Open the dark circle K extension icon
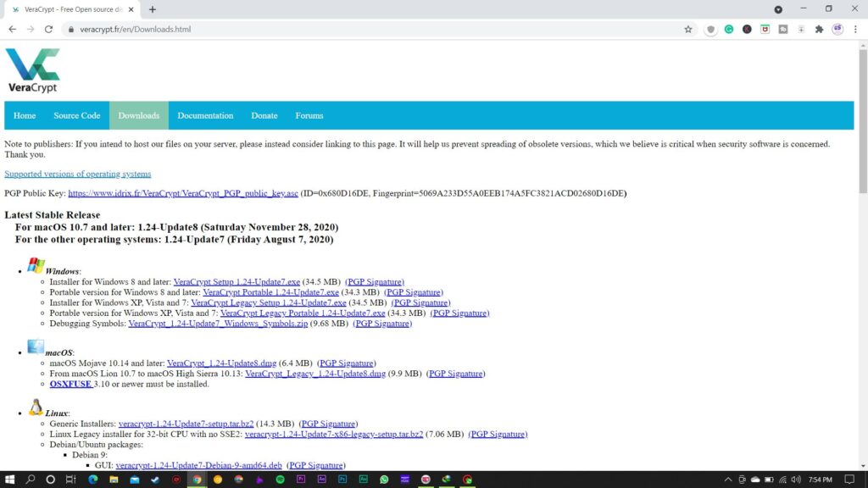 point(747,30)
